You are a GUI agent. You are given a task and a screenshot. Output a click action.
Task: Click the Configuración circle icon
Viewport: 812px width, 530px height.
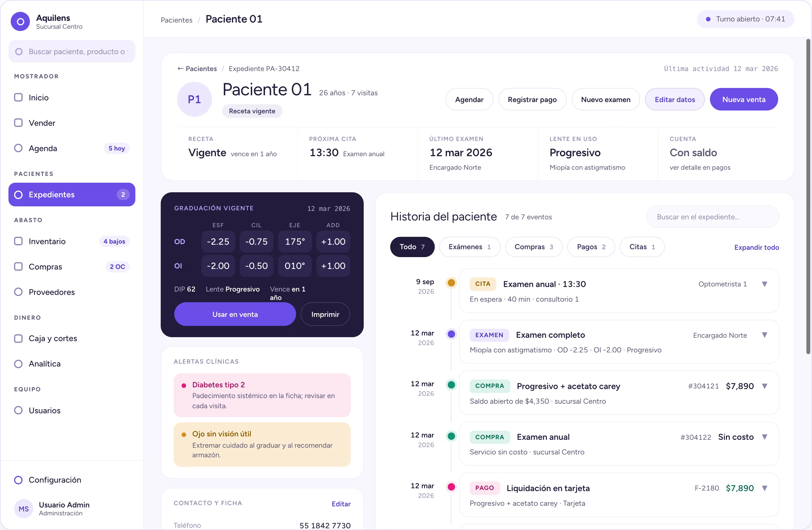(18, 480)
